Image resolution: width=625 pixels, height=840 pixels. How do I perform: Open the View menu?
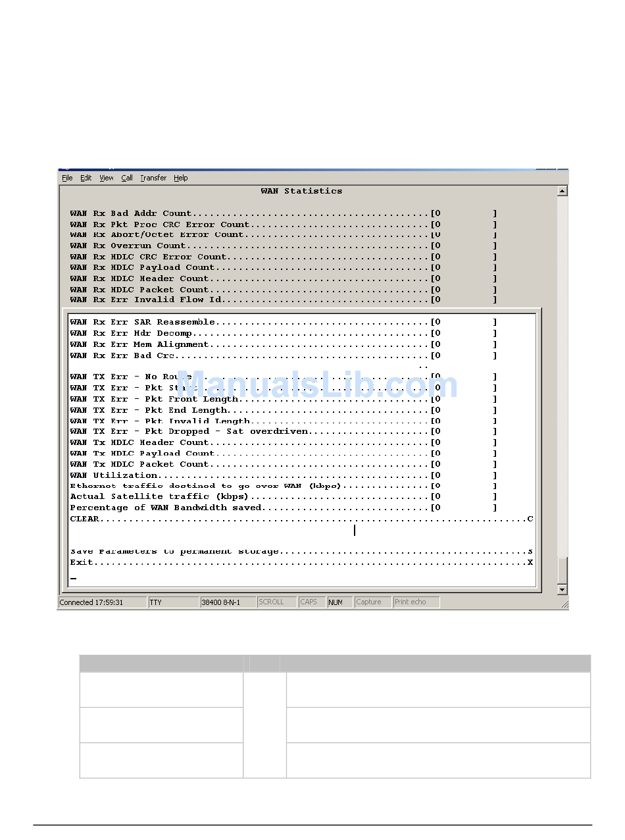(x=107, y=178)
